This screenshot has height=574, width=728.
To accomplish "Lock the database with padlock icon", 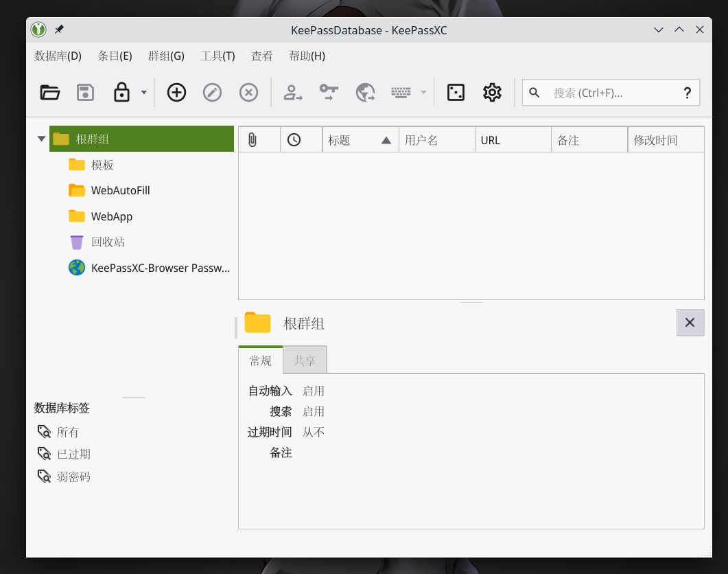I will pyautogui.click(x=121, y=92).
